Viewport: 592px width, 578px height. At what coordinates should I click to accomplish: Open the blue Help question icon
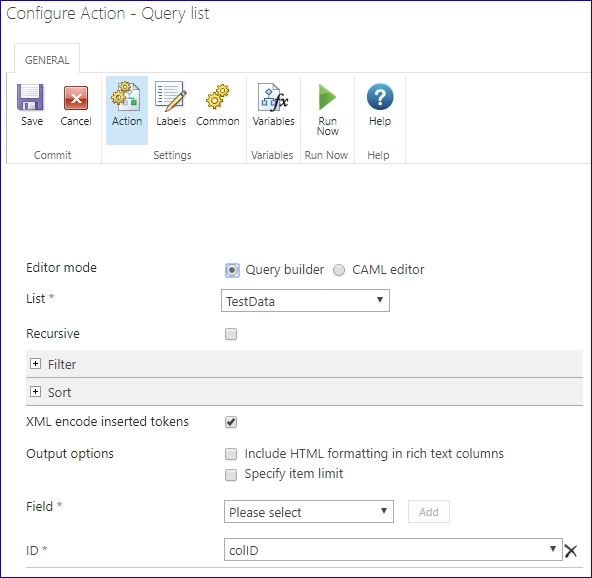click(380, 97)
